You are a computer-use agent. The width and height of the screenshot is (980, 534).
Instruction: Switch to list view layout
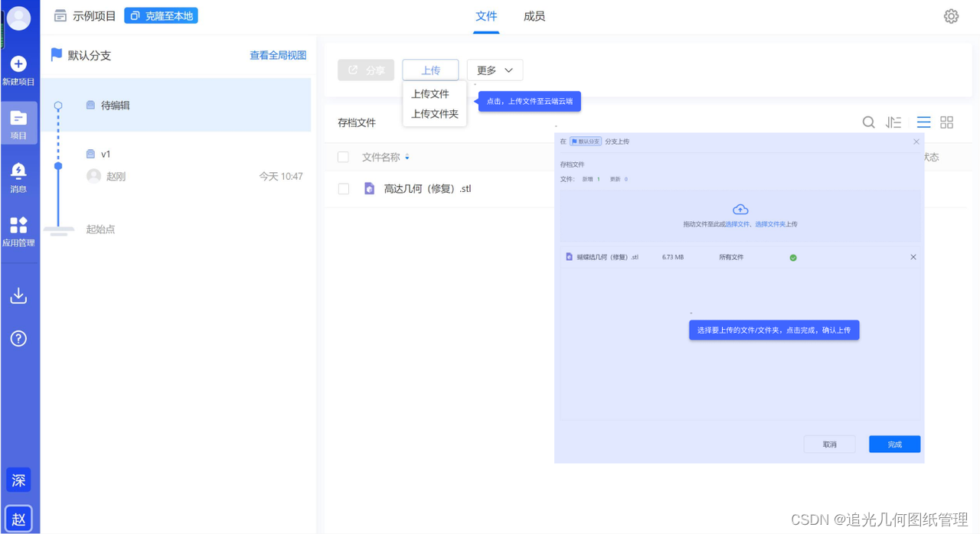tap(923, 122)
